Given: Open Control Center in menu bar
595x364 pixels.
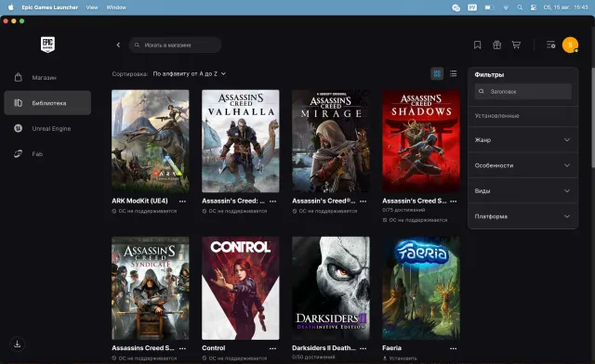Looking at the screenshot, I should coord(533,7).
